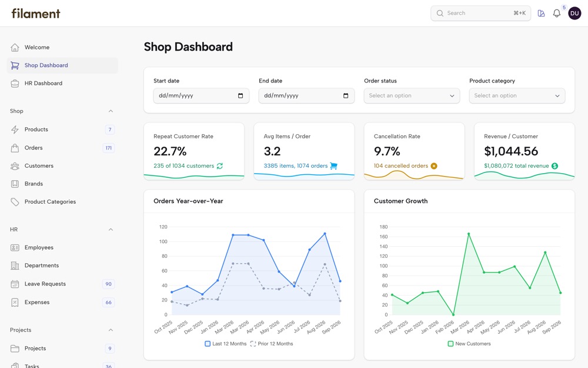588x368 pixels.
Task: Click the Orders Year-over-Year chart heading
Action: (x=188, y=201)
